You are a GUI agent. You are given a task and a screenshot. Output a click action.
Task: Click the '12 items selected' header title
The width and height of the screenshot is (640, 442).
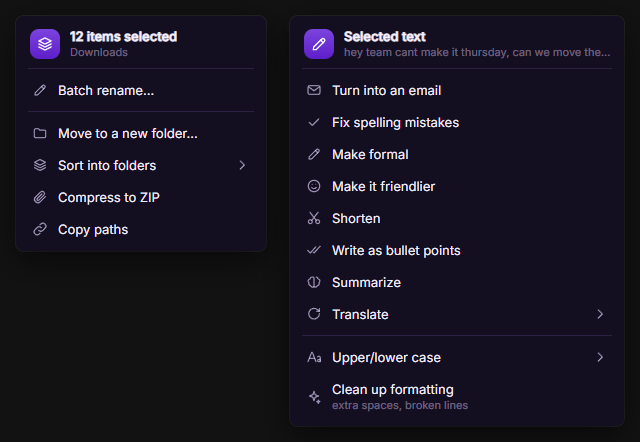(x=123, y=37)
